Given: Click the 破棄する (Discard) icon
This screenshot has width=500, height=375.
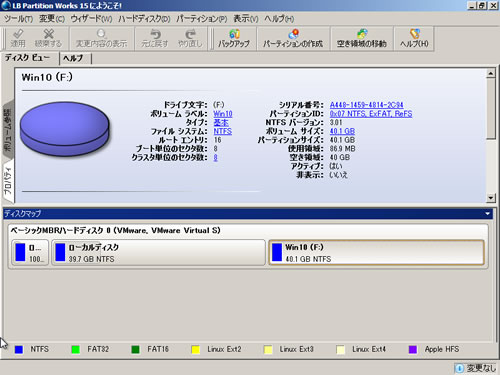Looking at the screenshot, I should [49, 34].
